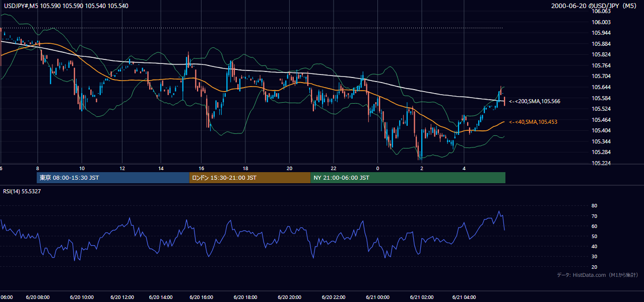The width and height of the screenshot is (644, 302).
Task: Click the 6/20 22:00 bottom time label
Action: (x=333, y=297)
